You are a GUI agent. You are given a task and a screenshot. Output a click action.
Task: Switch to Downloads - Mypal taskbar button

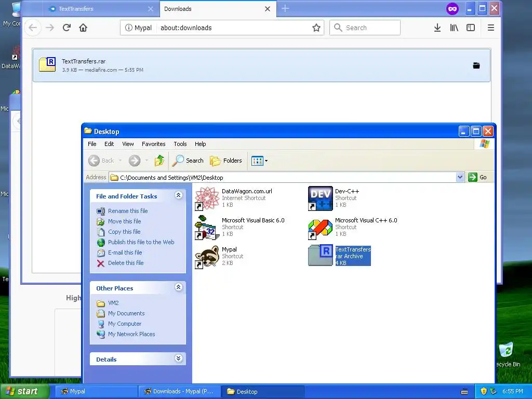pyautogui.click(x=179, y=392)
